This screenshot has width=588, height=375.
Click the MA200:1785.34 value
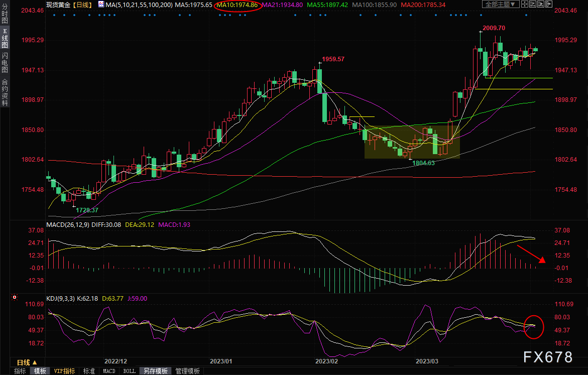point(423,5)
